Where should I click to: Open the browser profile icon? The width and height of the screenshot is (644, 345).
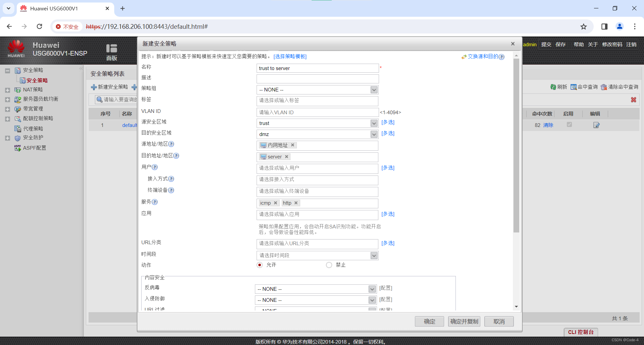[x=620, y=26]
